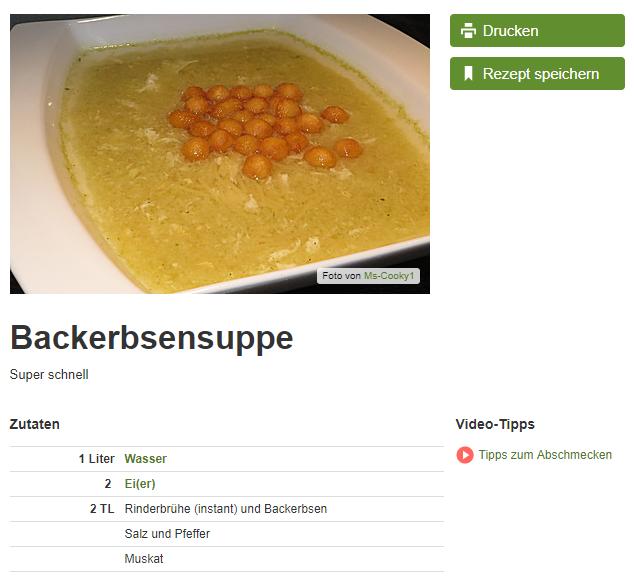
Task: Open the Ms-Cooky1 photographer profile link
Action: tap(389, 276)
